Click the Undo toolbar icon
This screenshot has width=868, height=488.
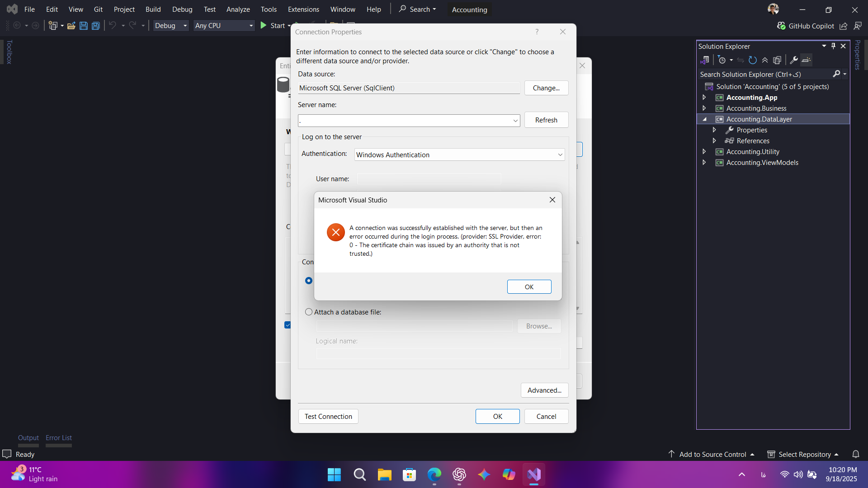(x=113, y=25)
